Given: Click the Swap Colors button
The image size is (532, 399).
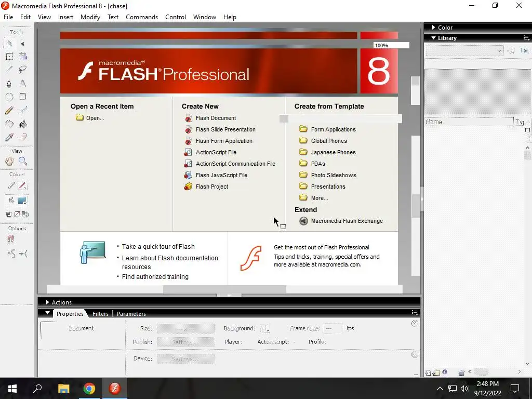Looking at the screenshot, I should point(25,214).
